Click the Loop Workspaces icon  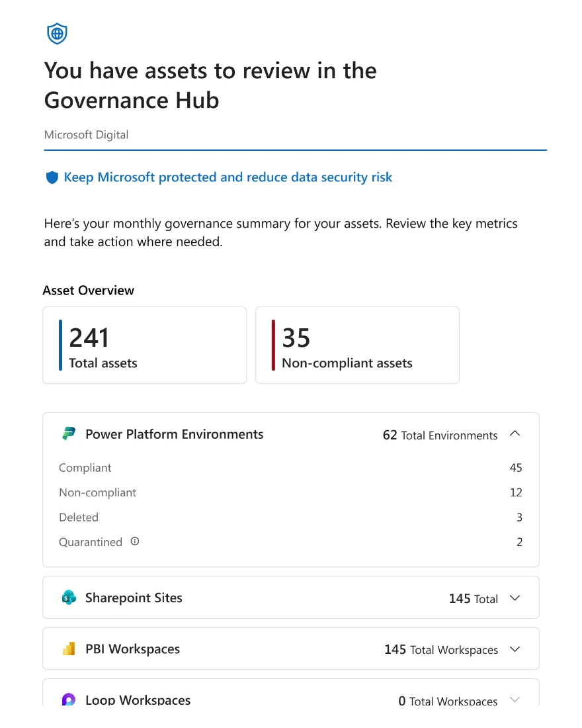(69, 700)
